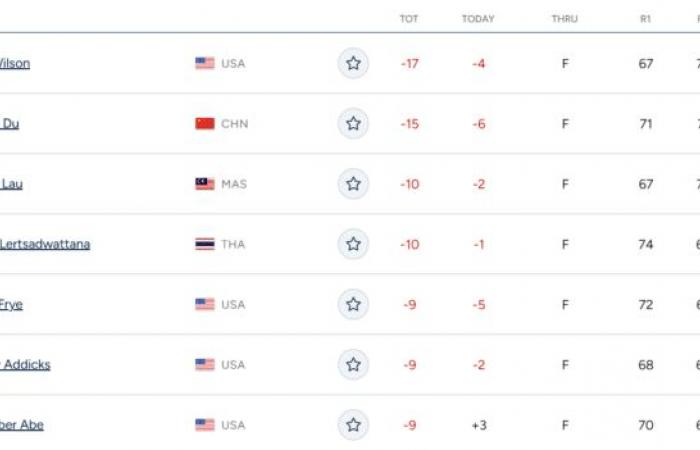Click the star icon beside Addicks

point(353,365)
